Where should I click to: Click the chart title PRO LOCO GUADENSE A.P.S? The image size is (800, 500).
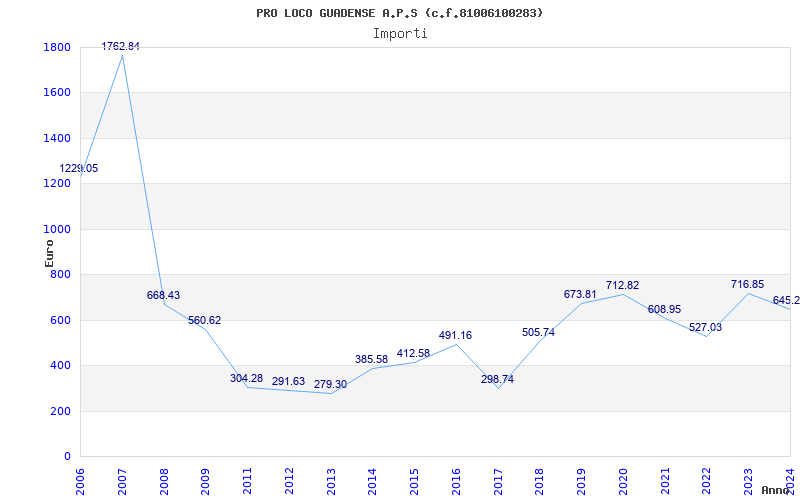399,13
